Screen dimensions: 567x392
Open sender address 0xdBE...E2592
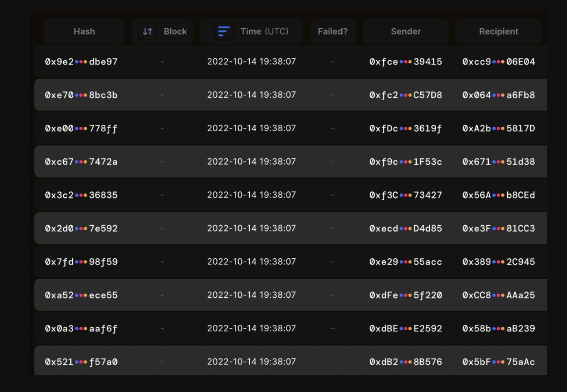tap(405, 329)
